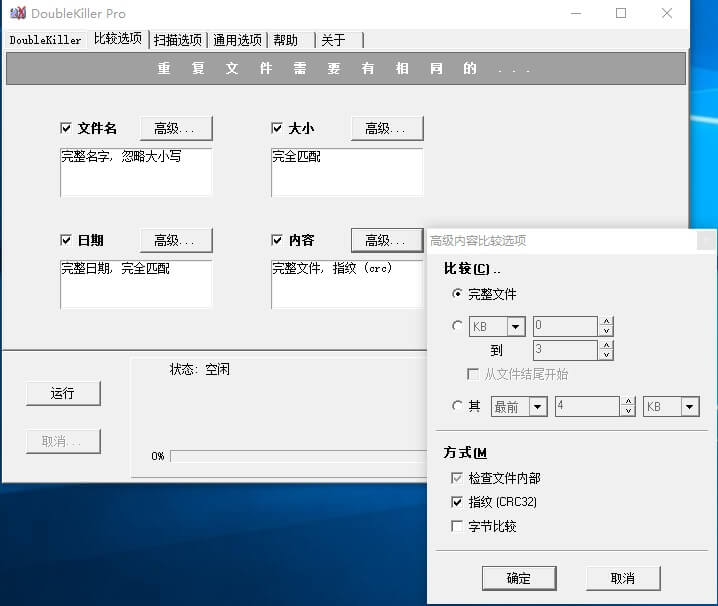
Task: Toggle 指纹 (CRC32) checkbox
Action: [x=457, y=502]
